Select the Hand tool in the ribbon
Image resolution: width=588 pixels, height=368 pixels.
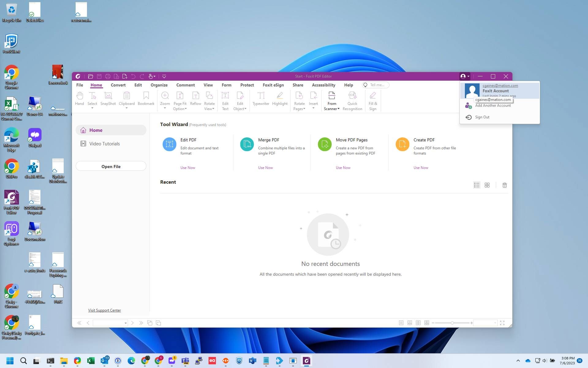point(79,99)
